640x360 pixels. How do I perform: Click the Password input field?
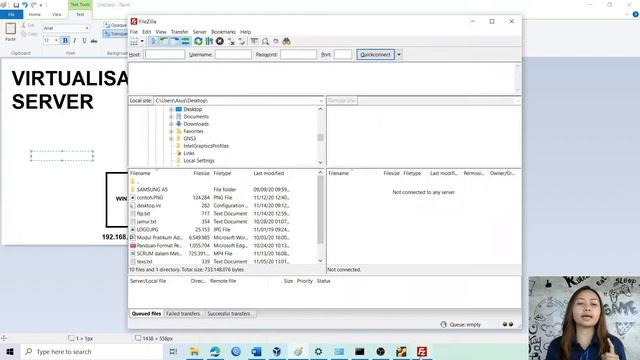(x=298, y=54)
